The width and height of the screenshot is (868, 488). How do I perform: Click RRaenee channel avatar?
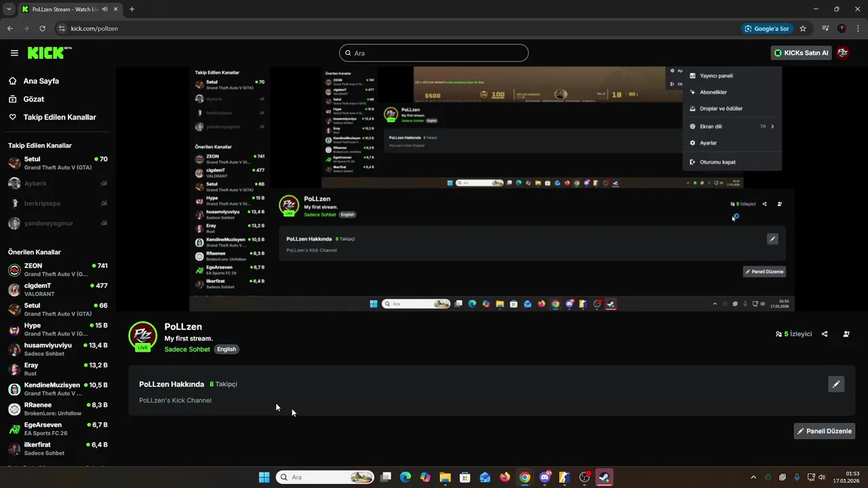click(x=14, y=409)
